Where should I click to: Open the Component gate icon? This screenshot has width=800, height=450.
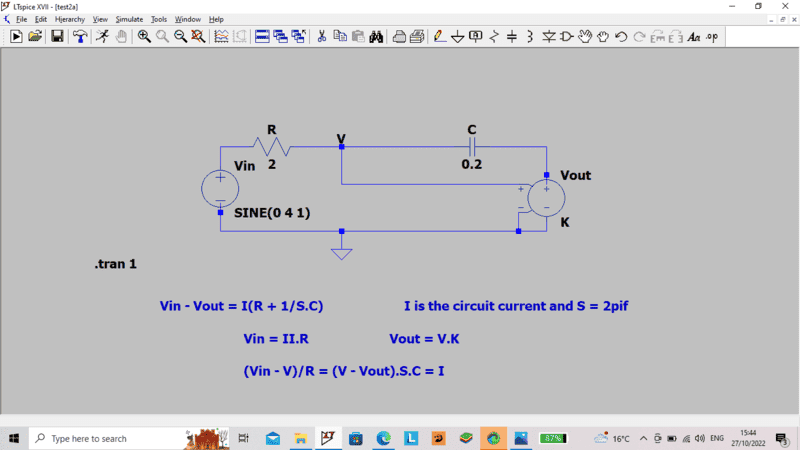(566, 37)
